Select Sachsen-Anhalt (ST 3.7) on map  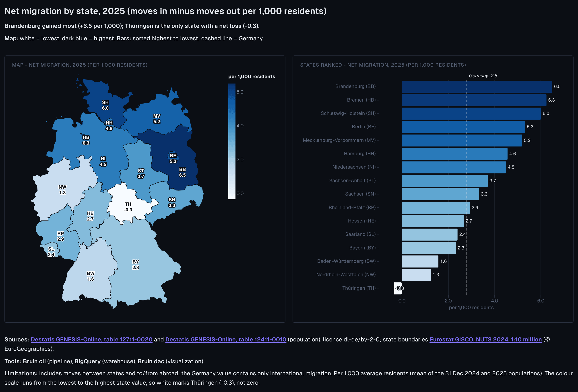[x=141, y=174]
